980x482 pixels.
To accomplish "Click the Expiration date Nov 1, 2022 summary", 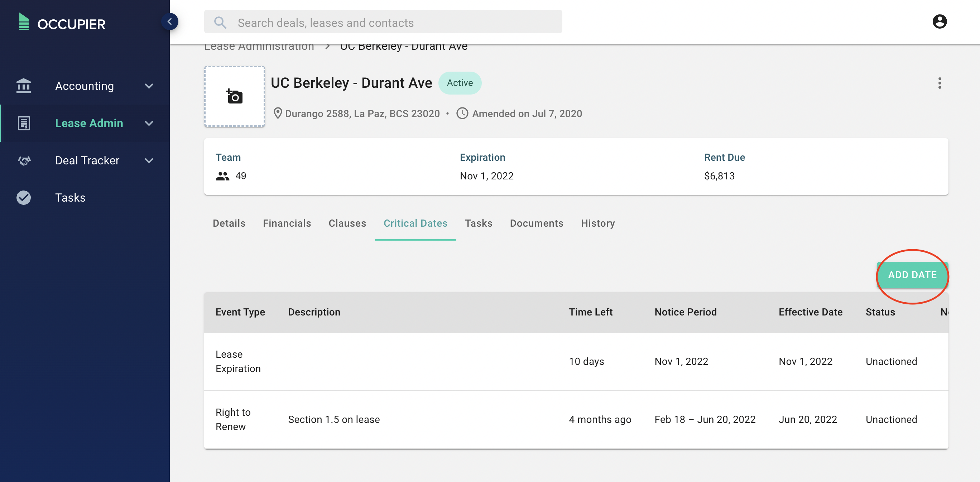I will coord(486,176).
